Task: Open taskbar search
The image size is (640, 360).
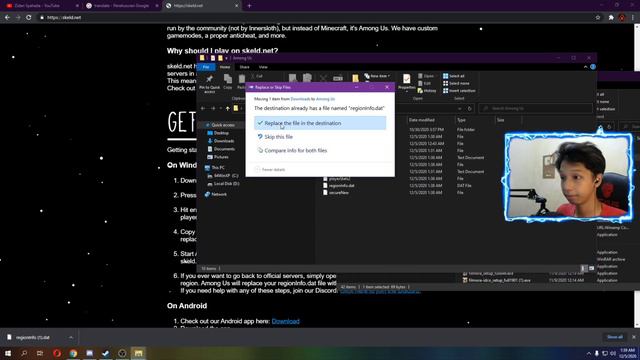Action: (24, 353)
